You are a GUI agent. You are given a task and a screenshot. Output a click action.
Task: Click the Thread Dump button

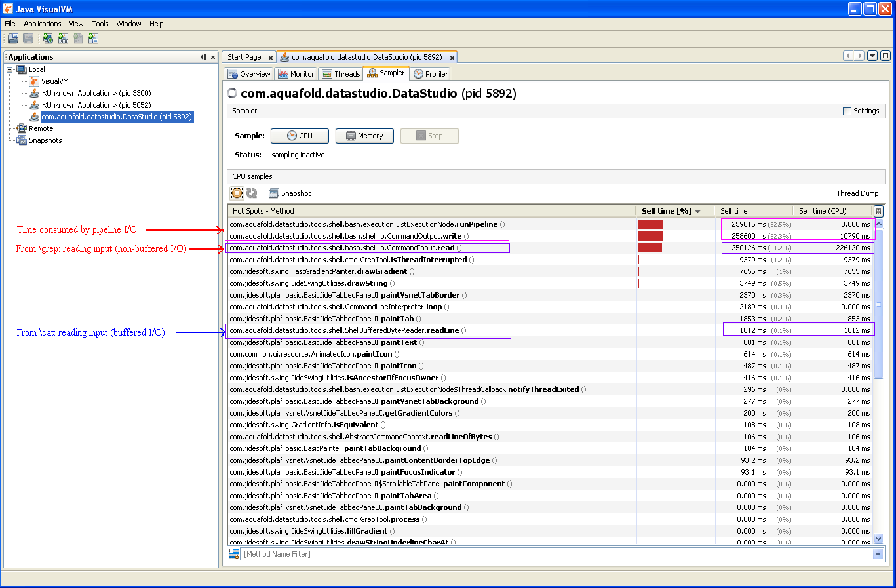(857, 193)
